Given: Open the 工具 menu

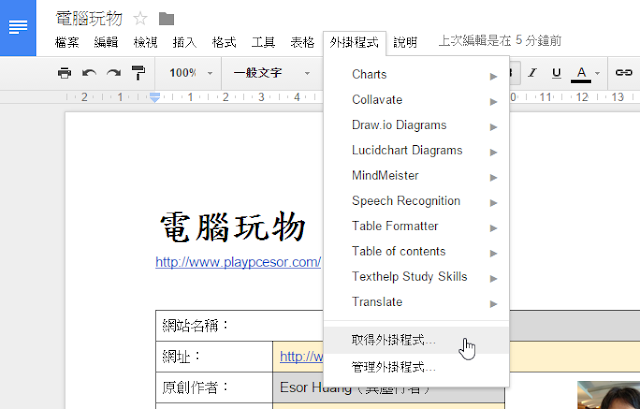Looking at the screenshot, I should coord(263,42).
